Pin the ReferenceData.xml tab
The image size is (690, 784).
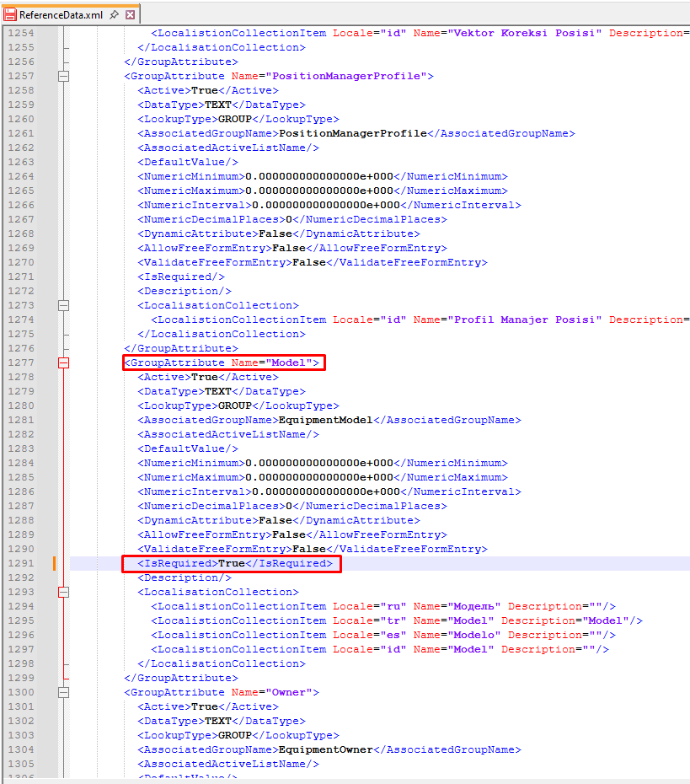point(113,14)
